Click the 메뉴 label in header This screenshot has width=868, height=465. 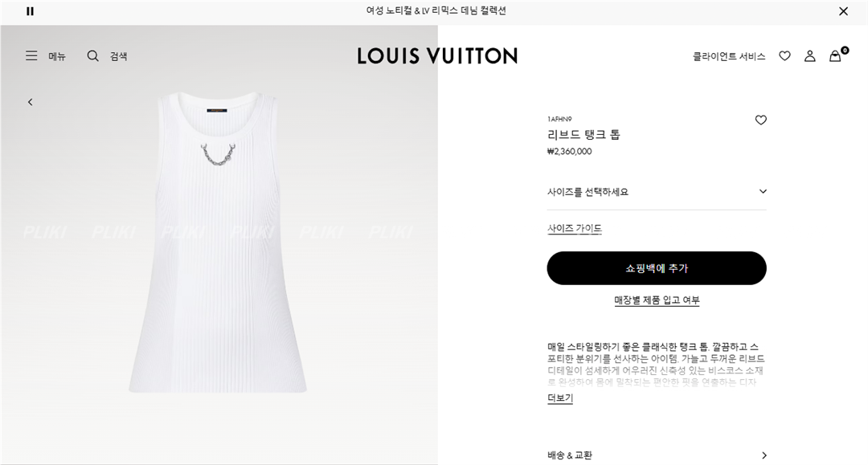pyautogui.click(x=57, y=56)
